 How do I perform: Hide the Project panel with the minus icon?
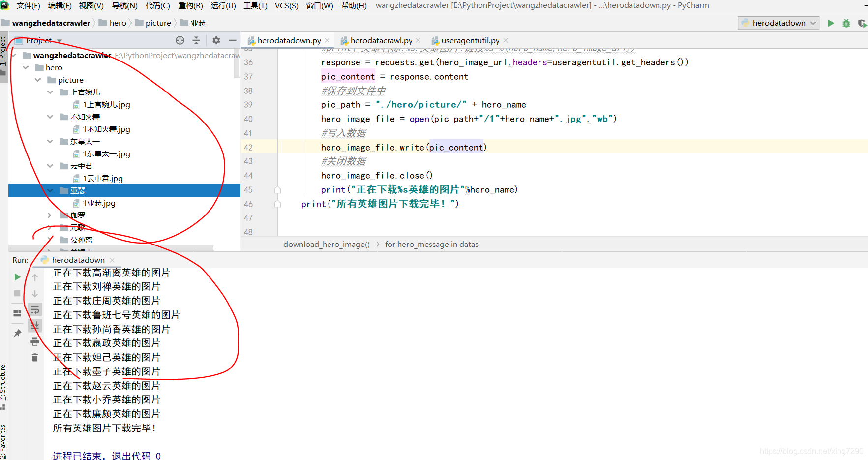pyautogui.click(x=233, y=40)
